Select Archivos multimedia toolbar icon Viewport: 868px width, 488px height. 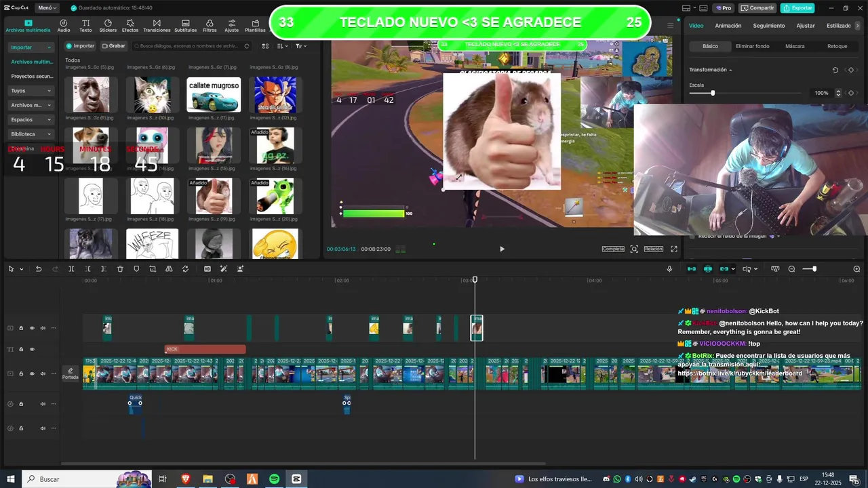(28, 26)
